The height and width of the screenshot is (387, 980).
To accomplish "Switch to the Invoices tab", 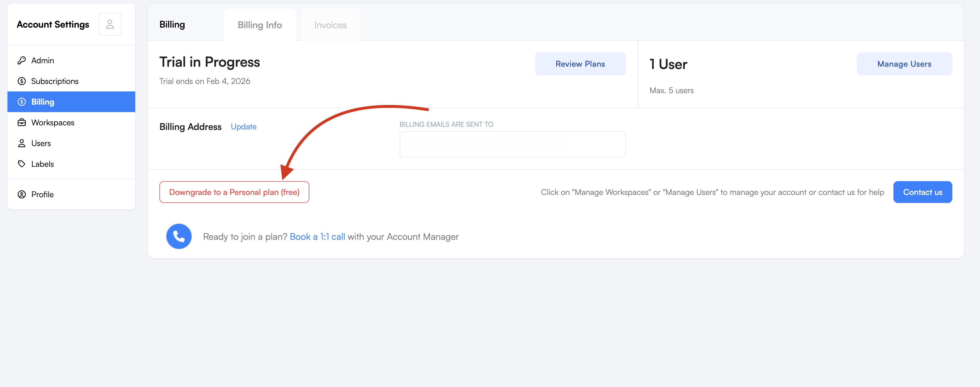I will click(330, 25).
